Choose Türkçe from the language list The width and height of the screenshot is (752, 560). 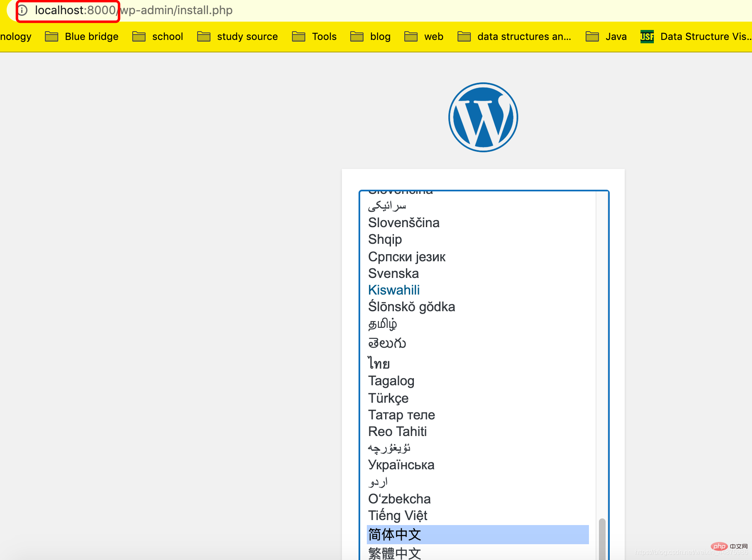pos(388,398)
